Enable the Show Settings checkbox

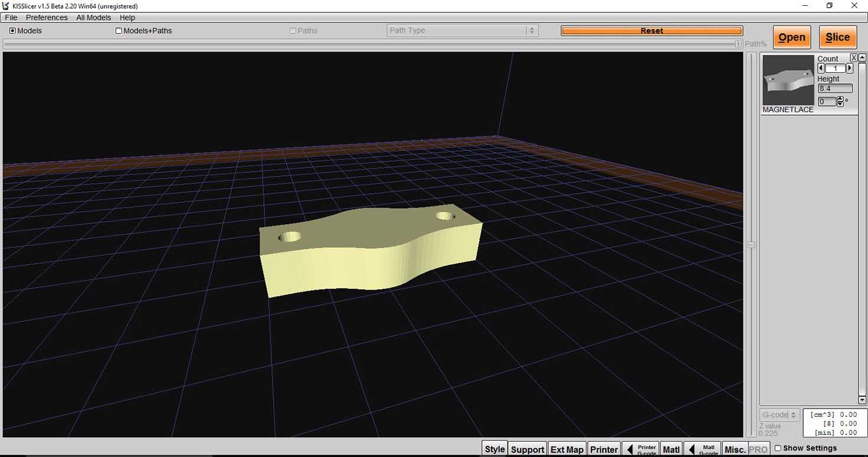(778, 448)
